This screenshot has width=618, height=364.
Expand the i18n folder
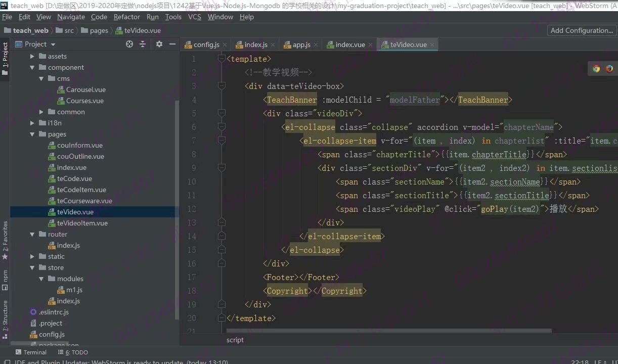pyautogui.click(x=32, y=123)
